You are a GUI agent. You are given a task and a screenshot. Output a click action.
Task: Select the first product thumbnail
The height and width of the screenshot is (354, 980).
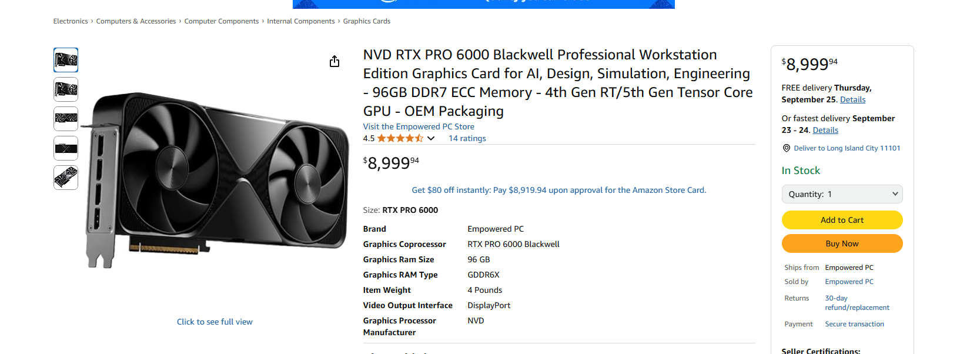tap(66, 60)
